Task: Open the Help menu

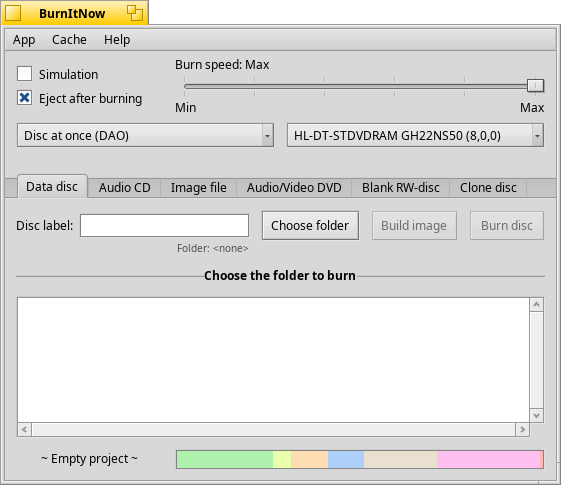Action: pyautogui.click(x=117, y=39)
